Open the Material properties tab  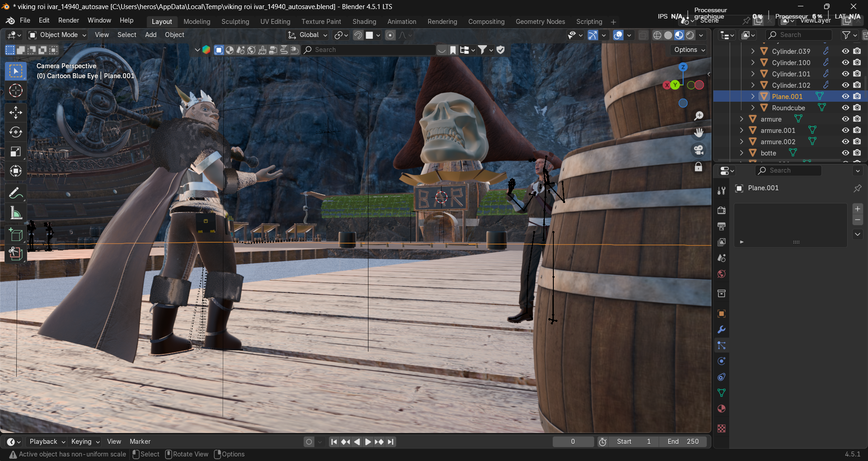point(722,409)
